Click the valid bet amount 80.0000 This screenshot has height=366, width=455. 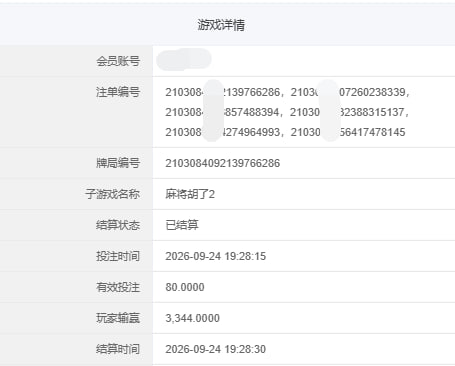point(185,287)
